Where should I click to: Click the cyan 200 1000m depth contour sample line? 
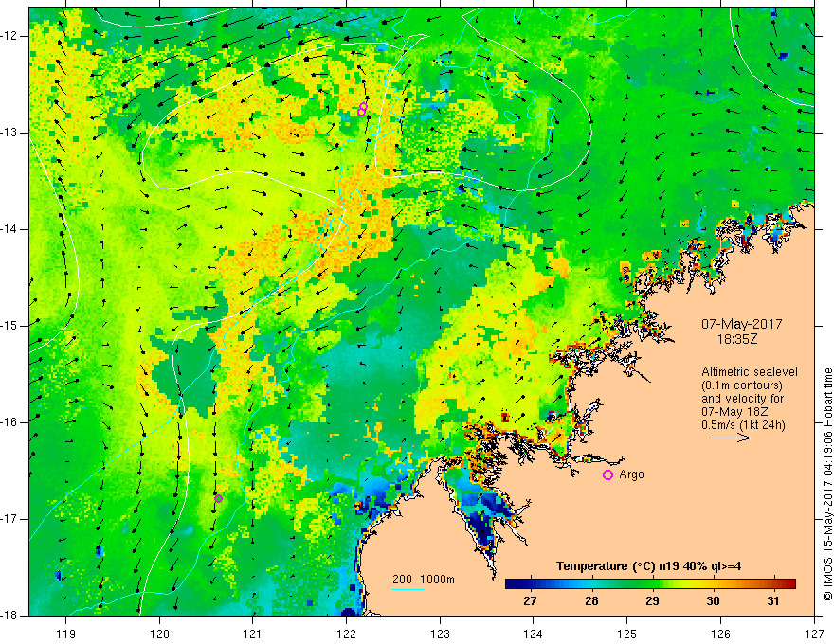(x=408, y=589)
